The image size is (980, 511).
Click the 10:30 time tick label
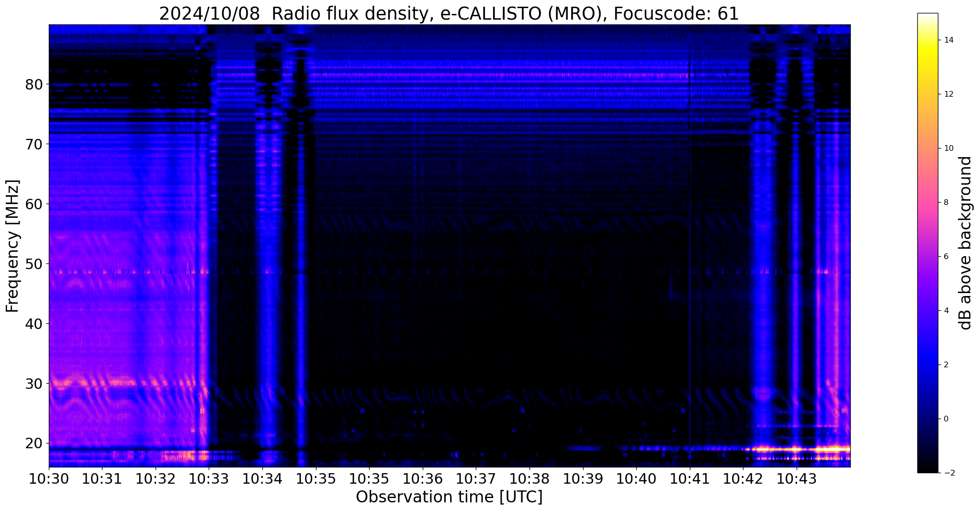click(x=49, y=478)
